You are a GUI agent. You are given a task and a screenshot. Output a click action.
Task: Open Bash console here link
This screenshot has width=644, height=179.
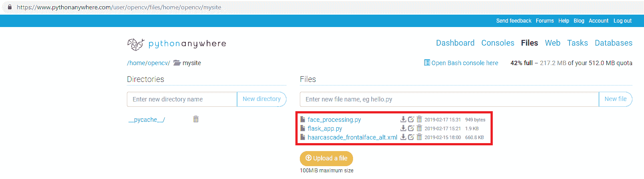(461, 63)
